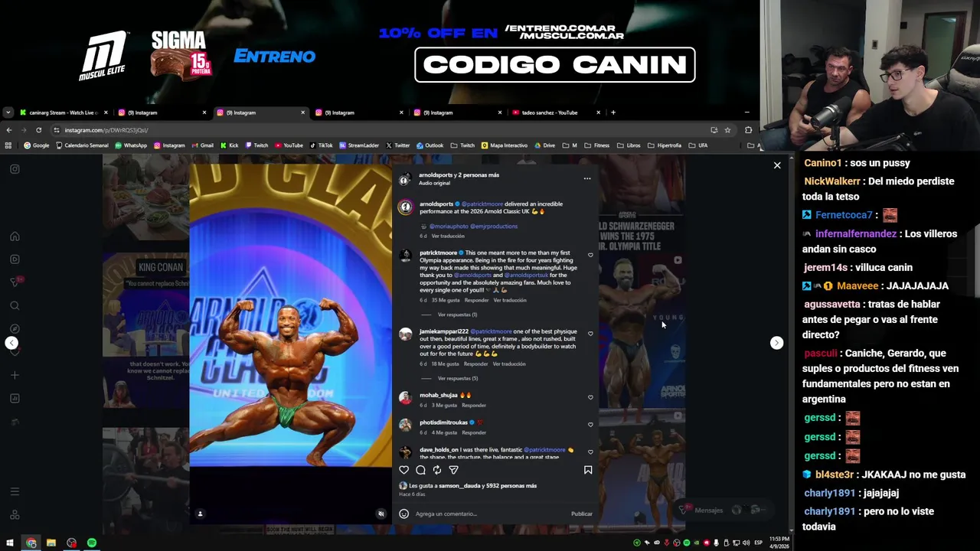Expand 'Ver respuestas (1)' replies
This screenshot has height=551, width=980.
point(457,315)
